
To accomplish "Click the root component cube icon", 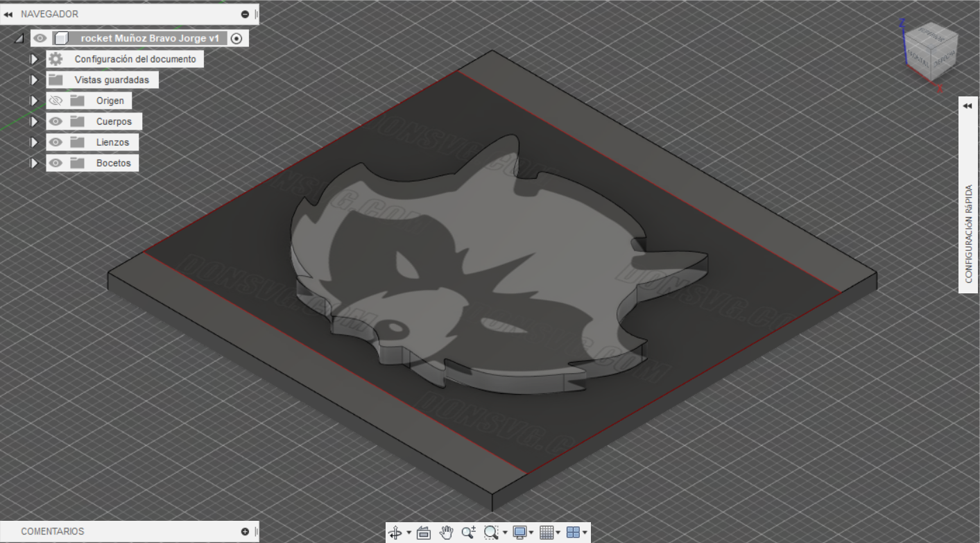I will click(x=61, y=39).
